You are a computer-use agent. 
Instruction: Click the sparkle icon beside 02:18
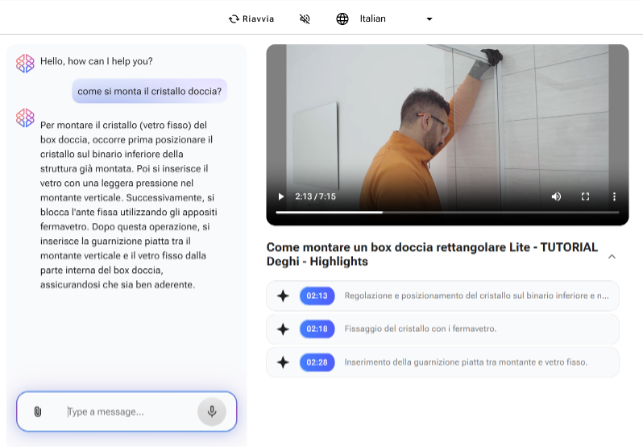283,329
